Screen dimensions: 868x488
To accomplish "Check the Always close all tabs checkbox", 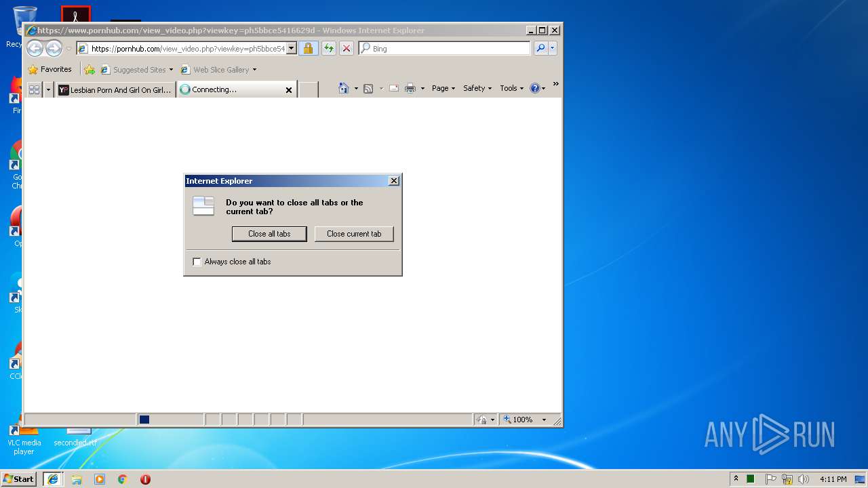I will point(197,262).
